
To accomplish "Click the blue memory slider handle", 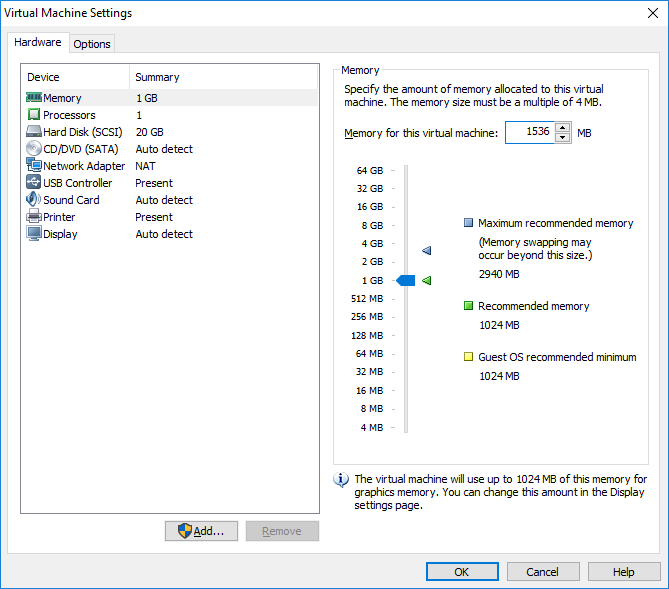I will 406,280.
